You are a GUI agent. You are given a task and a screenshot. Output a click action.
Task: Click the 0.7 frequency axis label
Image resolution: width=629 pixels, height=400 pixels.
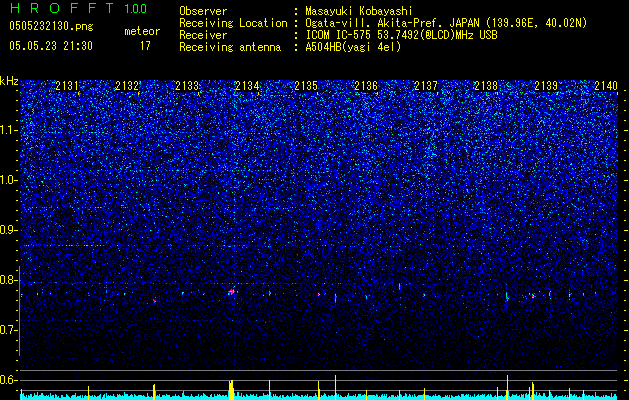pos(9,330)
